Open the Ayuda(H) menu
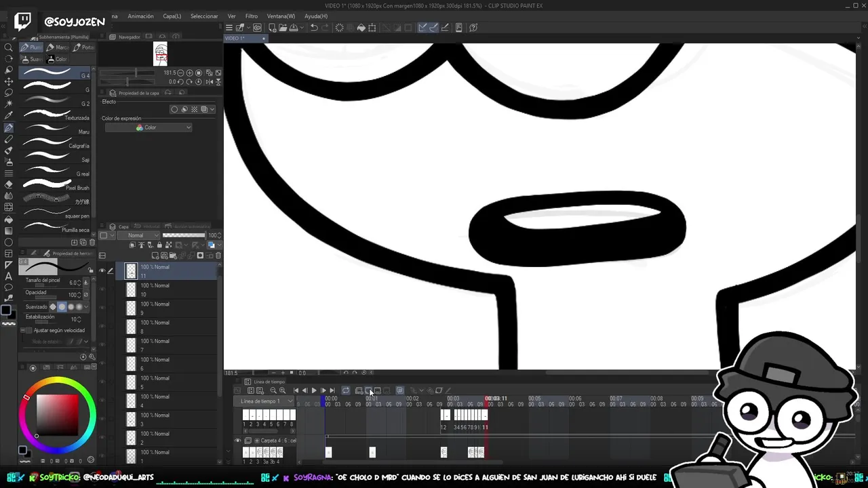The image size is (868, 488). (316, 16)
